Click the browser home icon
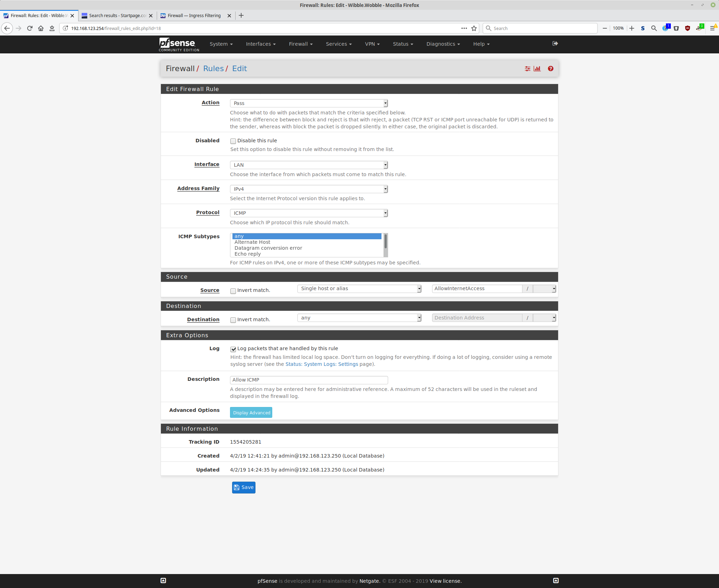The image size is (719, 588). [41, 28]
